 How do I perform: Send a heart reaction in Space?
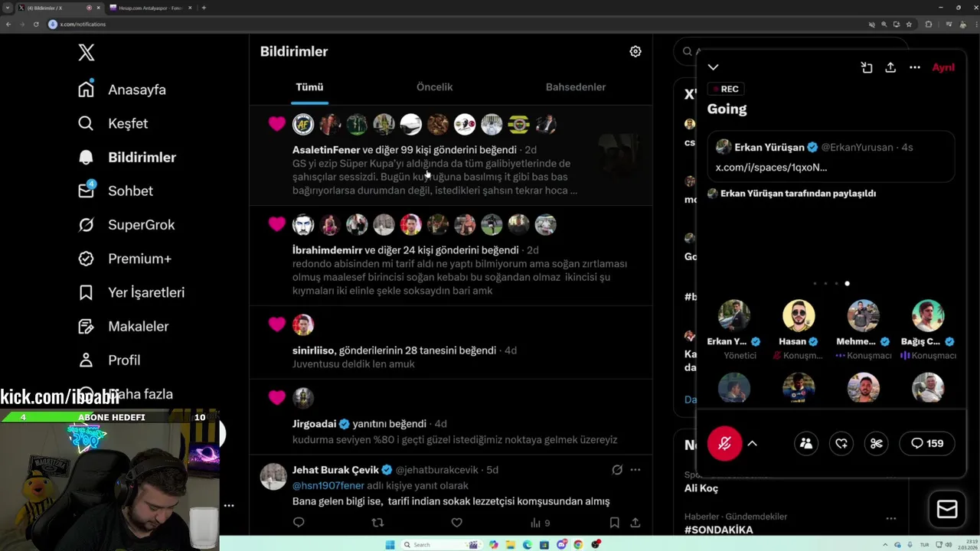point(841,443)
